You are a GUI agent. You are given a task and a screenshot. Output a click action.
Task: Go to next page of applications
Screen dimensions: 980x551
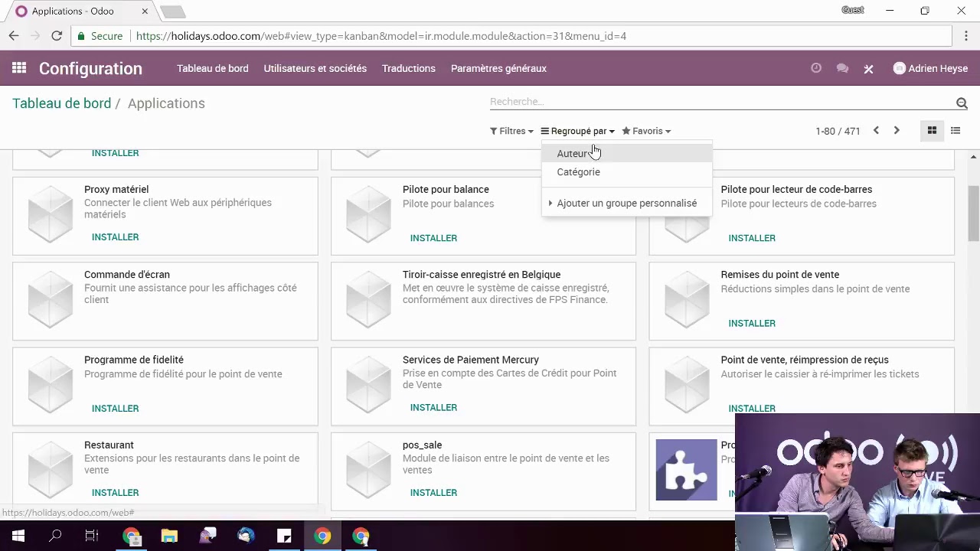(x=897, y=131)
